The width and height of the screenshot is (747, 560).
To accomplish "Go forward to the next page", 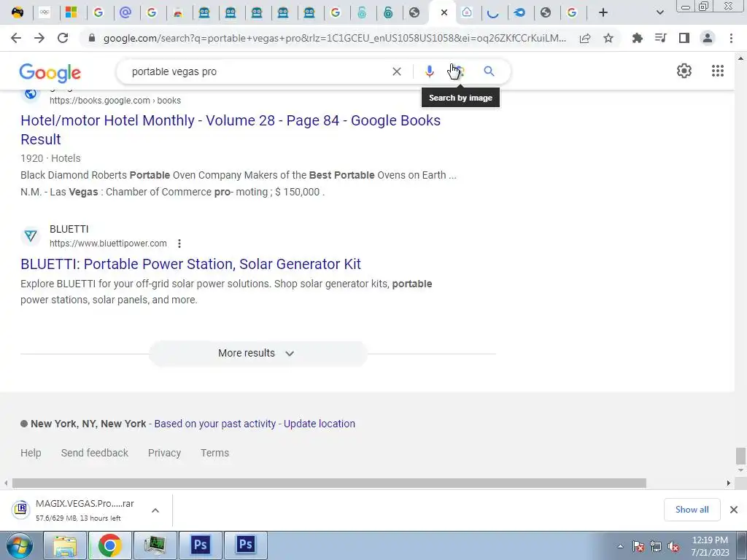I will click(x=39, y=38).
